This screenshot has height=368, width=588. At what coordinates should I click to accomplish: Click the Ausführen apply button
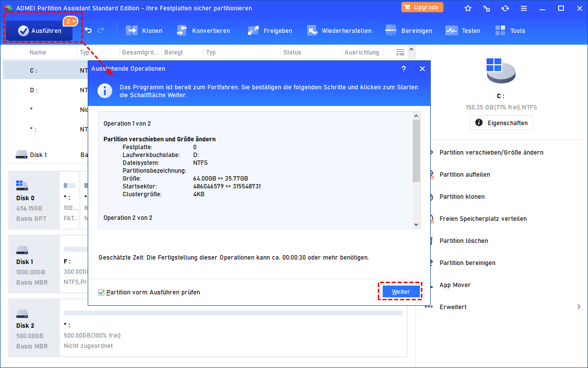pyautogui.click(x=39, y=31)
